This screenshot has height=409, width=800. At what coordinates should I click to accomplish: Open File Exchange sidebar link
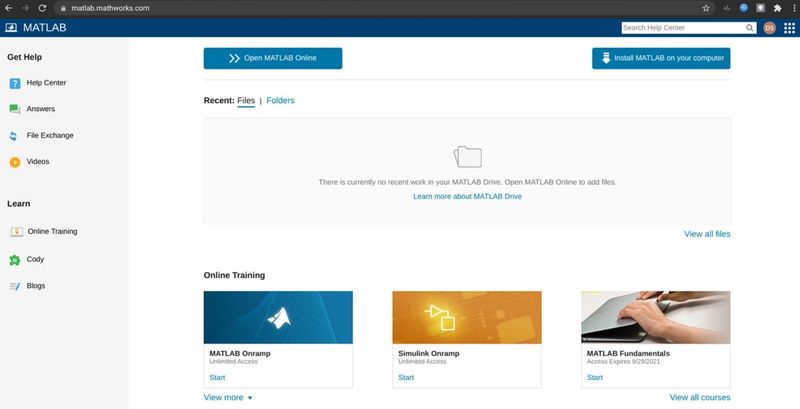[50, 135]
